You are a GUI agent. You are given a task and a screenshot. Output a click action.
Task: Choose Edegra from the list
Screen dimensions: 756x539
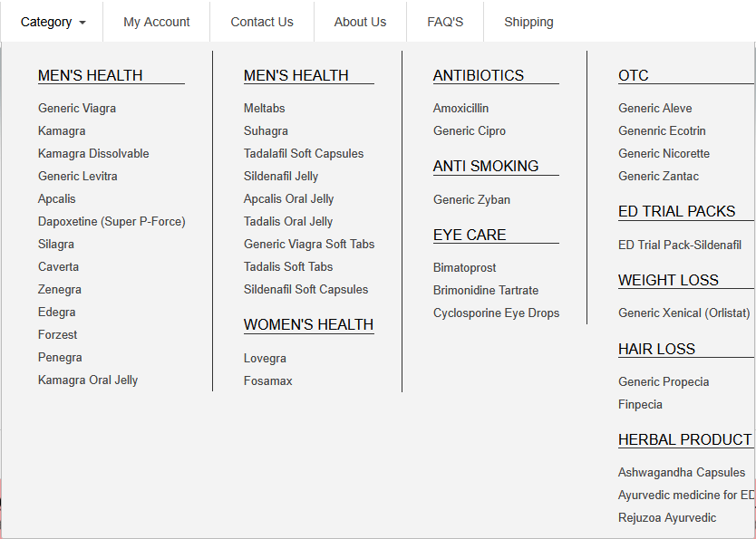(57, 313)
